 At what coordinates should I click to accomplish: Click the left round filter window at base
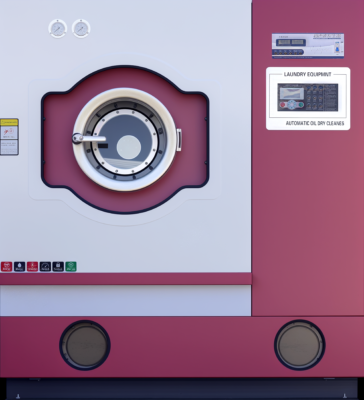(x=85, y=346)
